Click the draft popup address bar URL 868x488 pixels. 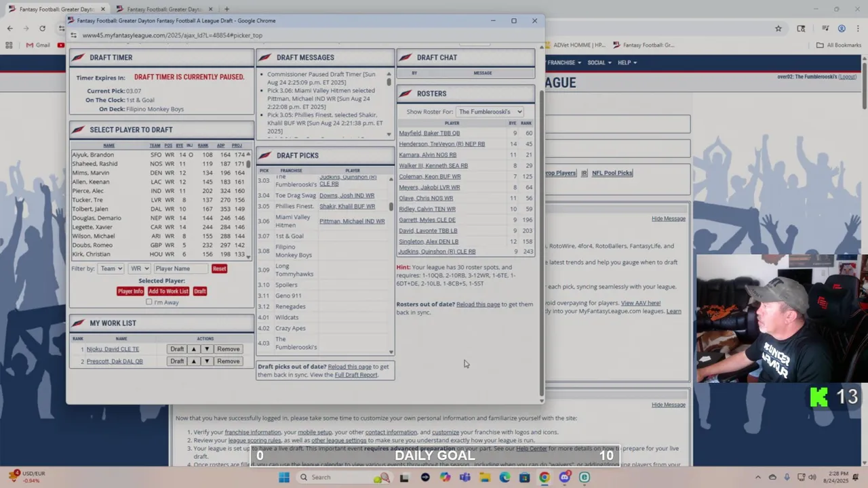(x=172, y=35)
